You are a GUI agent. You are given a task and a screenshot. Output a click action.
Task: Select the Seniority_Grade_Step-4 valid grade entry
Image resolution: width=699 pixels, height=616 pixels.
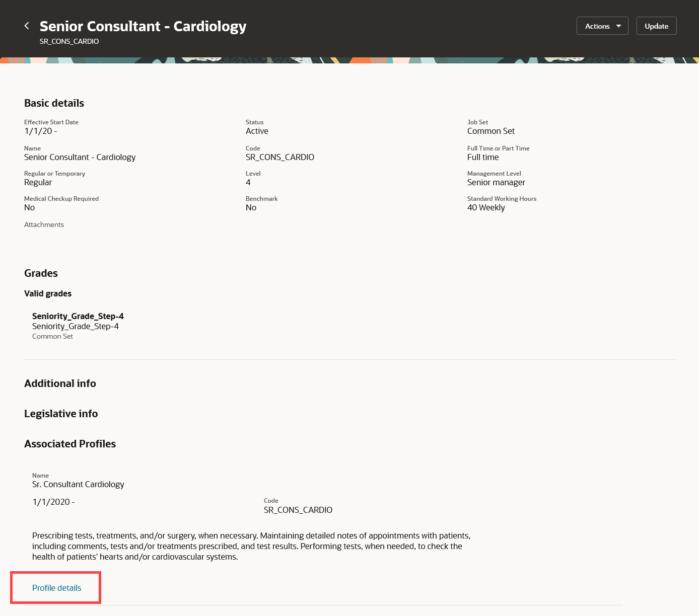(78, 326)
